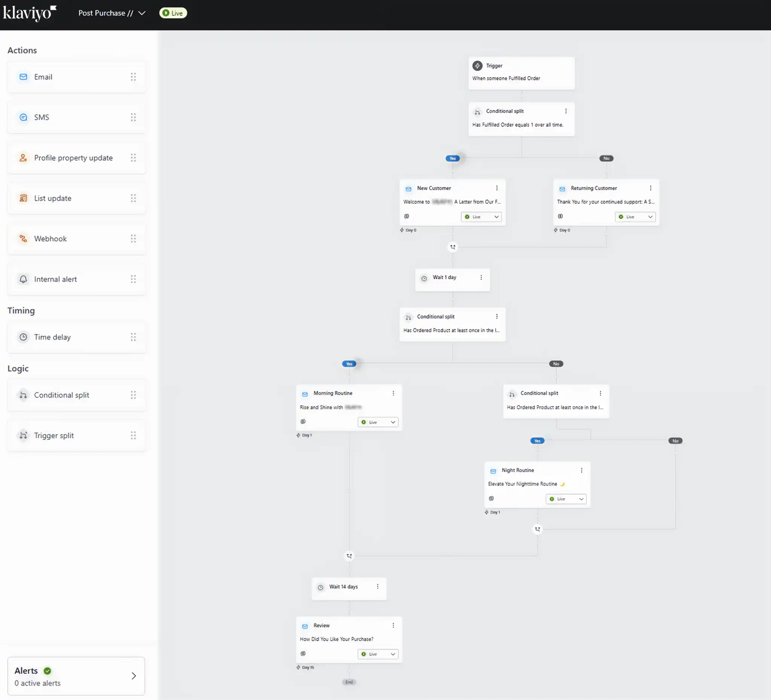
Task: Open the three-dot menu on Wait 1 day
Action: (481, 277)
